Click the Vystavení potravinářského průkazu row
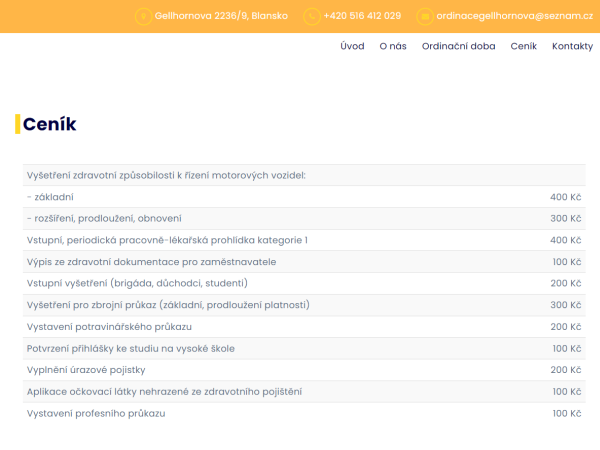This screenshot has height=450, width=600. click(304, 327)
